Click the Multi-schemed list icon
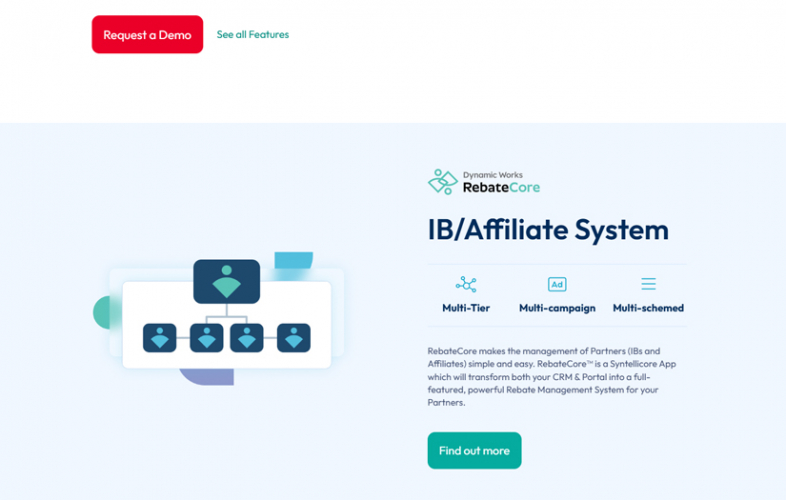The height and width of the screenshot is (500, 786). [648, 284]
